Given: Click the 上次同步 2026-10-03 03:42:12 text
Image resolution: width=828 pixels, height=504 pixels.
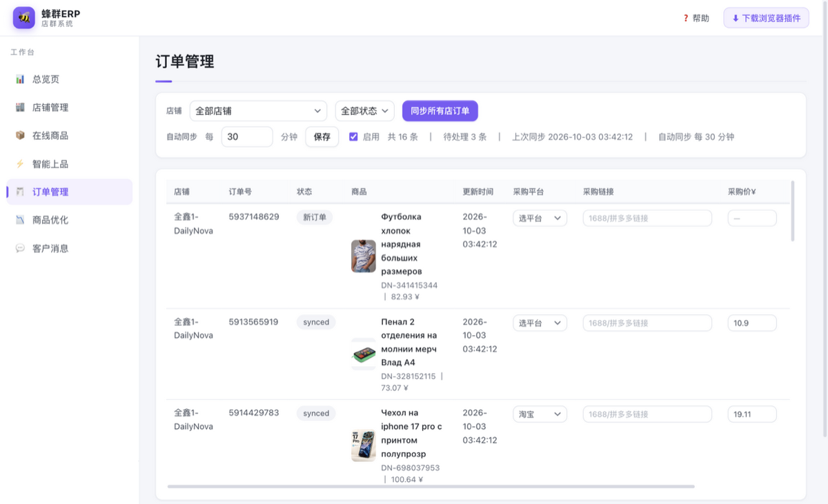Looking at the screenshot, I should pyautogui.click(x=573, y=137).
